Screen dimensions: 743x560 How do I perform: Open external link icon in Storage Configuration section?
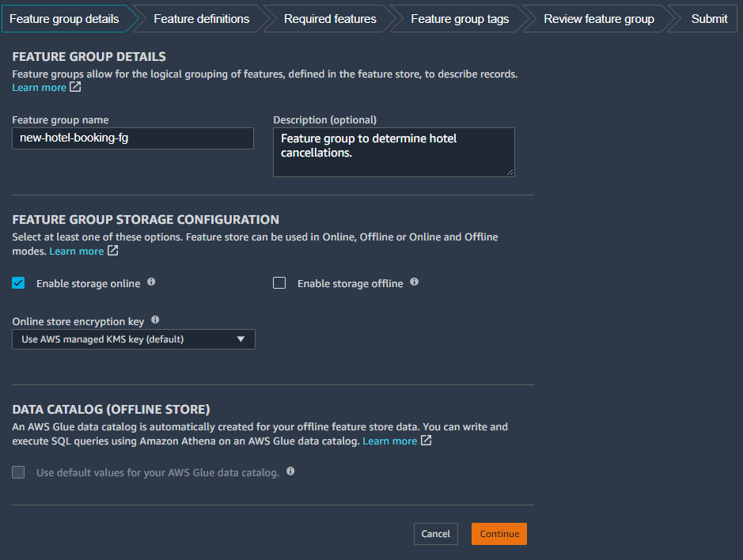pos(113,250)
